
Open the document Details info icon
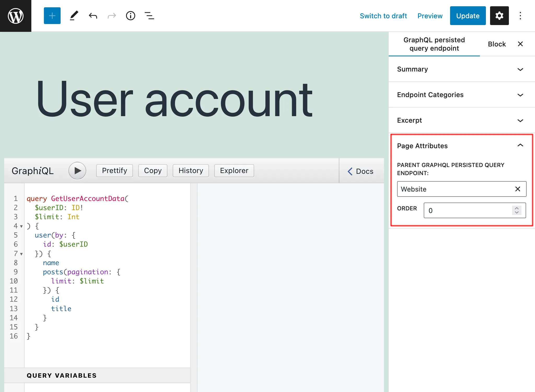pos(131,16)
